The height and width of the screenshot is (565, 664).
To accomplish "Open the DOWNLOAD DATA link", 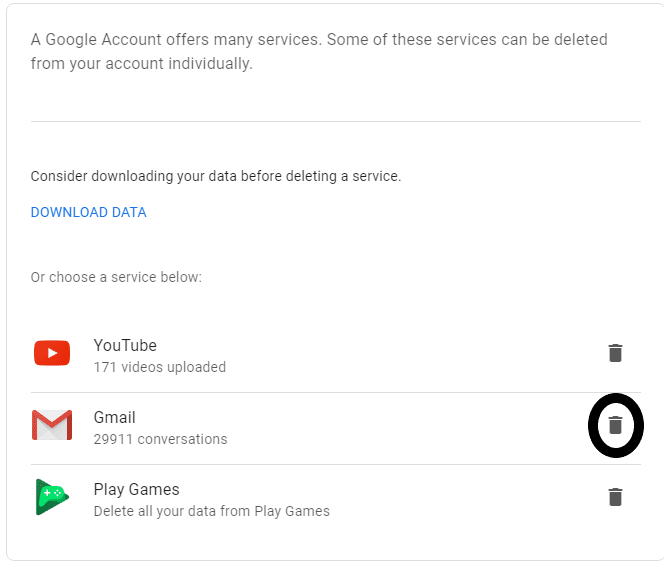I will tap(89, 212).
